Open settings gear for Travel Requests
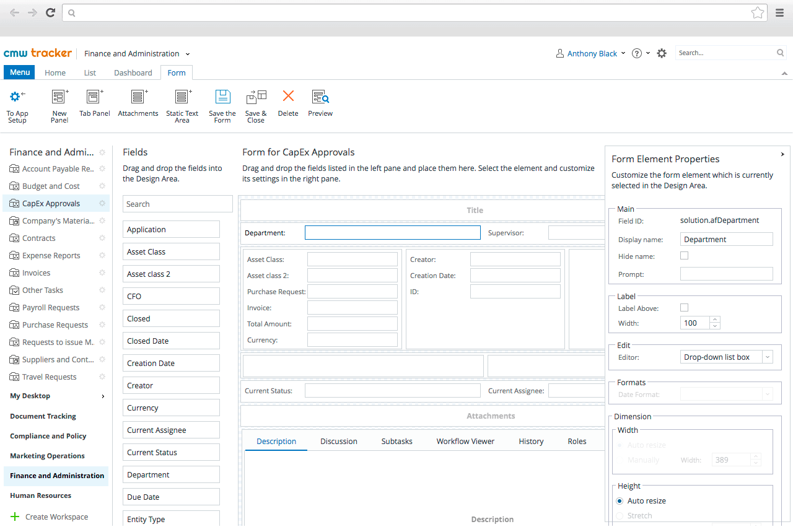Image resolution: width=793 pixels, height=532 pixels. 102,377
